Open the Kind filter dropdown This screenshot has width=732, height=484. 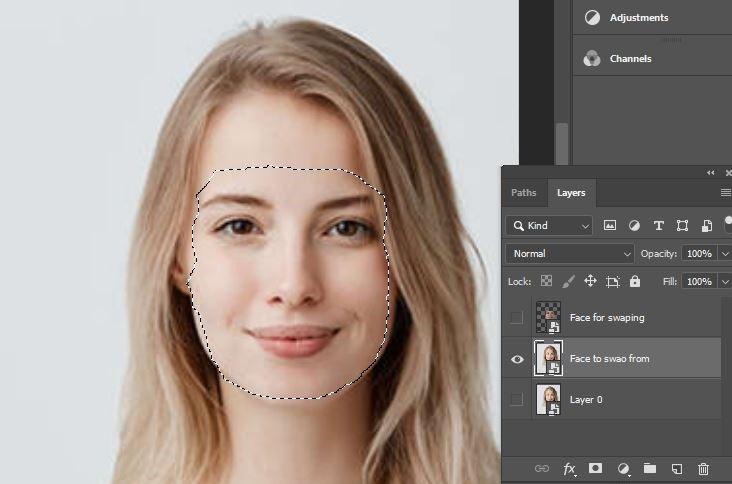[x=549, y=226]
